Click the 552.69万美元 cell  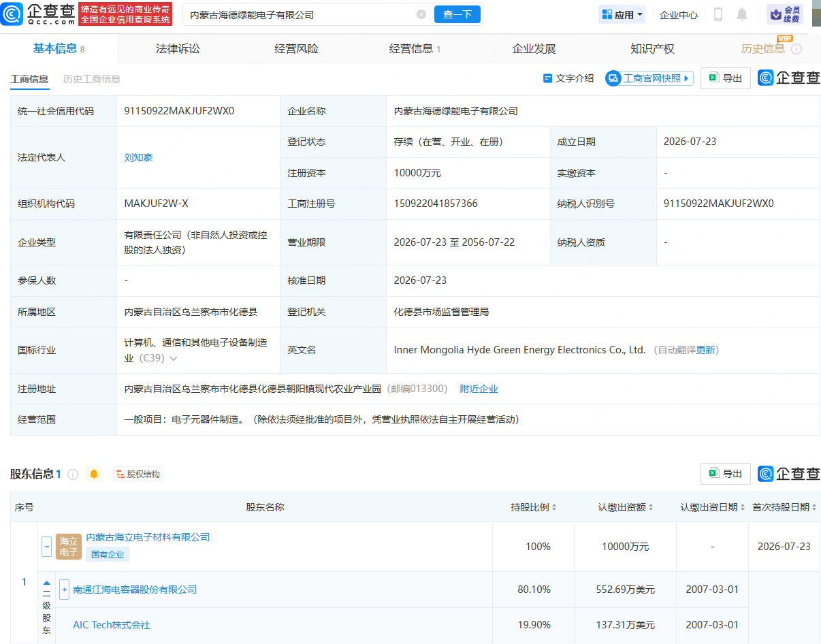pyautogui.click(x=626, y=590)
